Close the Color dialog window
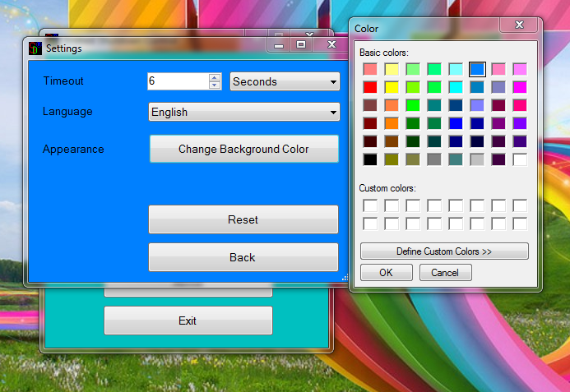 tap(518, 27)
